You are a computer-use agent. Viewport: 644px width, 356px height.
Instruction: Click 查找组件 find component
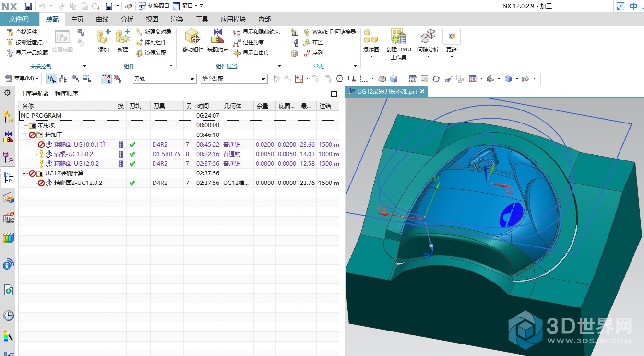pyautogui.click(x=22, y=32)
